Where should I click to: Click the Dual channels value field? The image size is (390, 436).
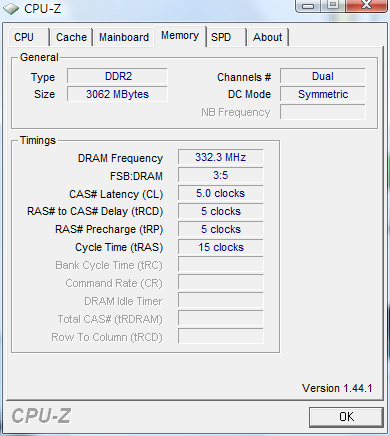pyautogui.click(x=323, y=76)
